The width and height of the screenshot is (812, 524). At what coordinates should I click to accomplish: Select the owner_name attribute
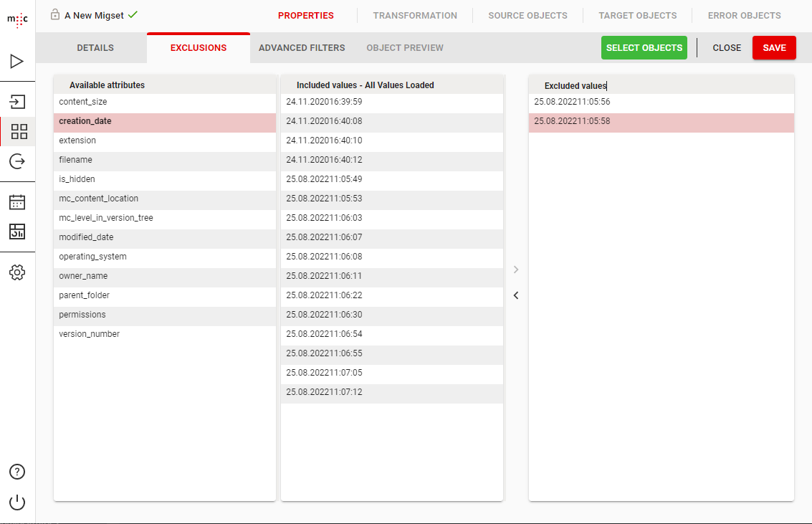[x=83, y=276]
